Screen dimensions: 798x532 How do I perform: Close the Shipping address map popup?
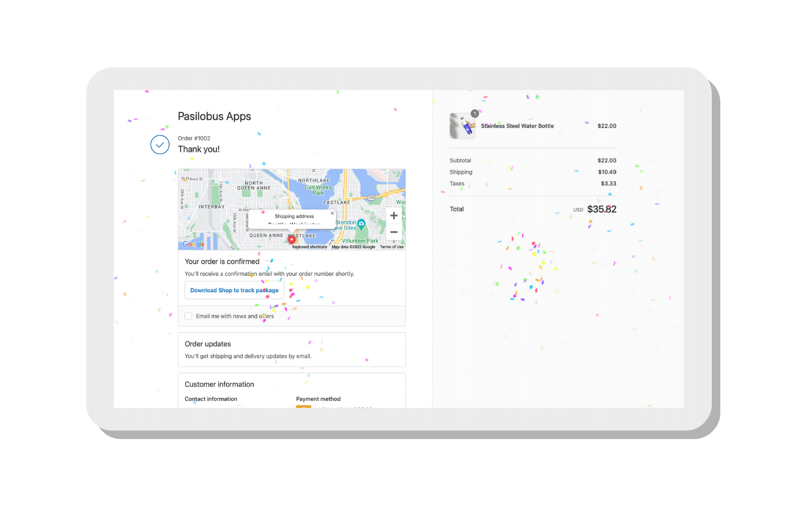click(x=332, y=213)
